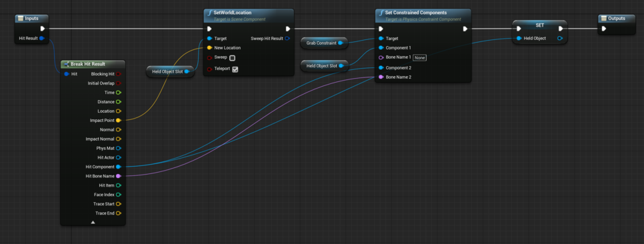Uncheck the Teleport checkbox

point(235,69)
